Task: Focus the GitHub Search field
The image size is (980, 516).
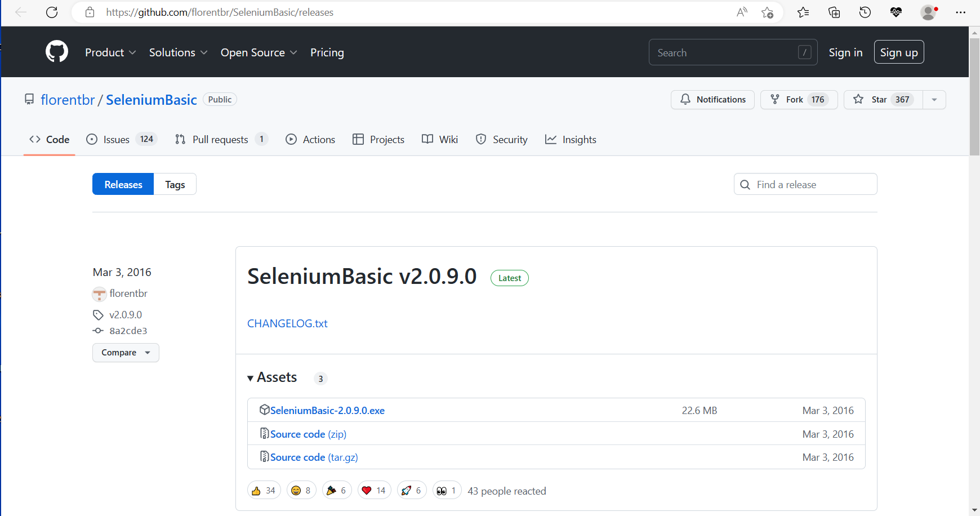Action: [x=733, y=52]
